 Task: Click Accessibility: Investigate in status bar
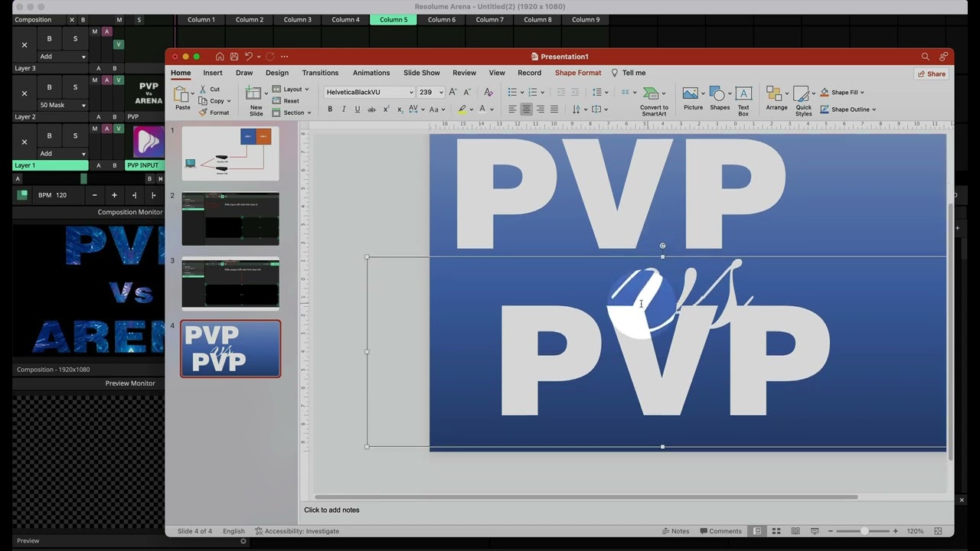pyautogui.click(x=297, y=531)
